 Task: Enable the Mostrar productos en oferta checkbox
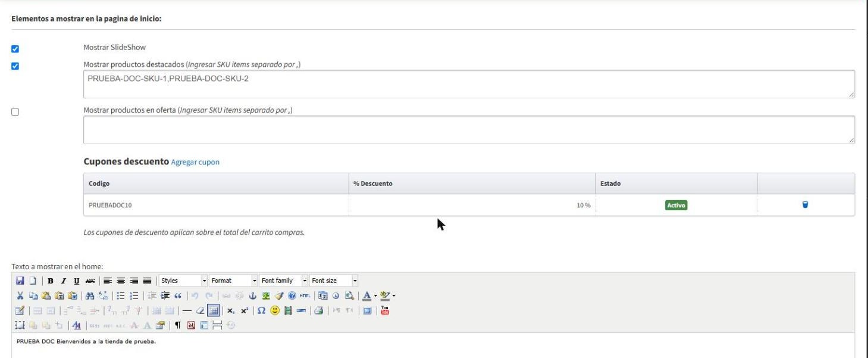(x=15, y=111)
